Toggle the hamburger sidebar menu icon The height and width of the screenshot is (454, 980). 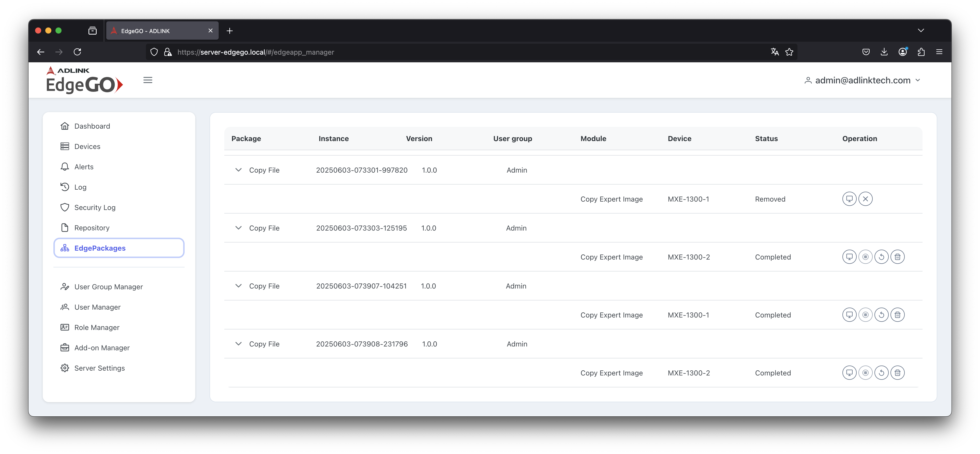[147, 80]
